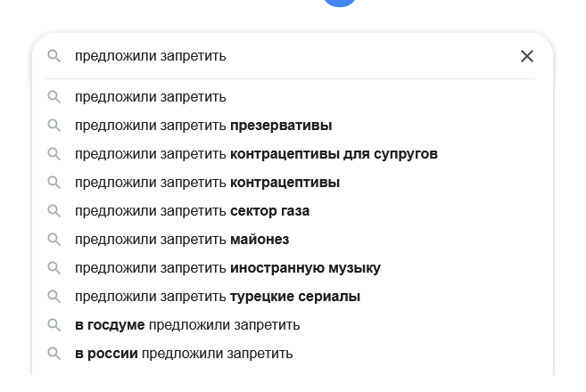Clear the search query with the X
Screen dimensions: 586x392
point(527,56)
